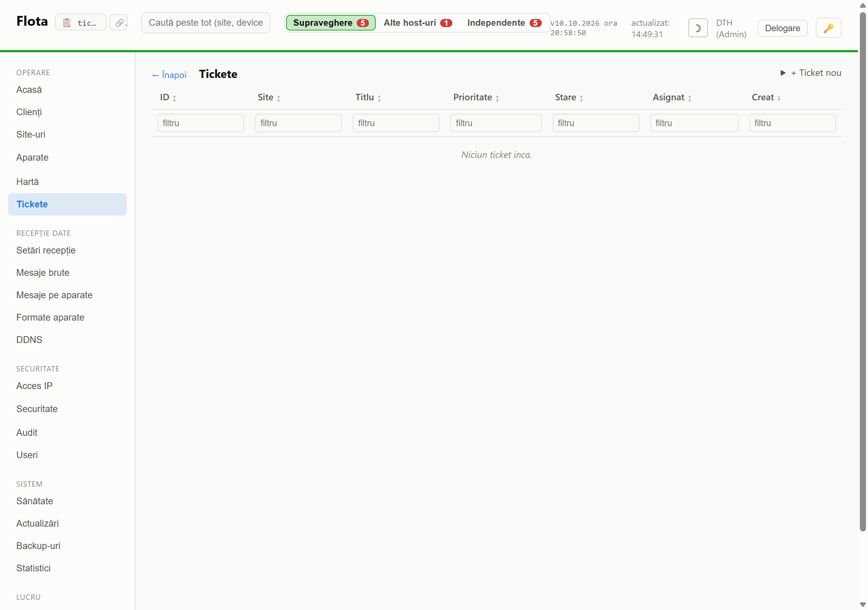Open Useri in the sidebar
The image size is (868, 610).
[67, 455]
